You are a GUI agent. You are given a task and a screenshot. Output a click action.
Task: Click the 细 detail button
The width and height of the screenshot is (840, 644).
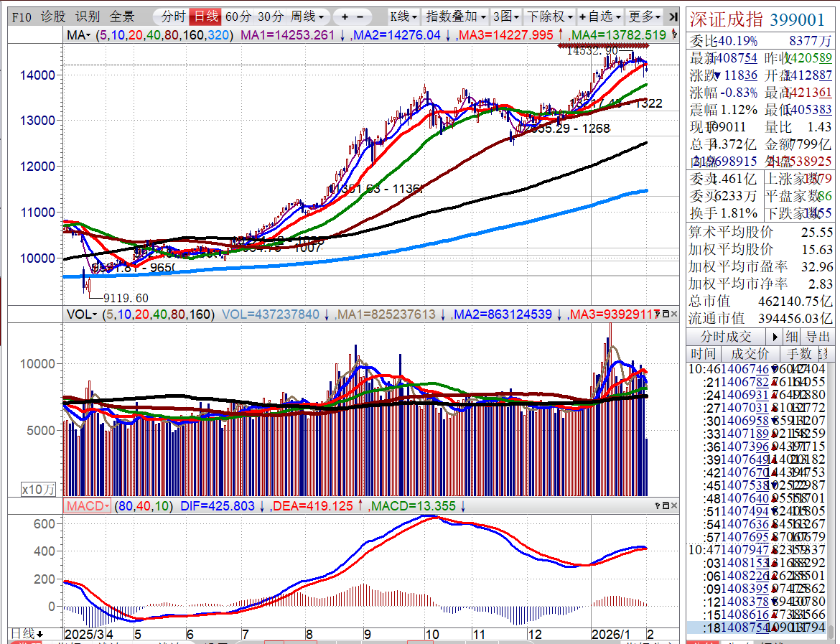point(791,337)
